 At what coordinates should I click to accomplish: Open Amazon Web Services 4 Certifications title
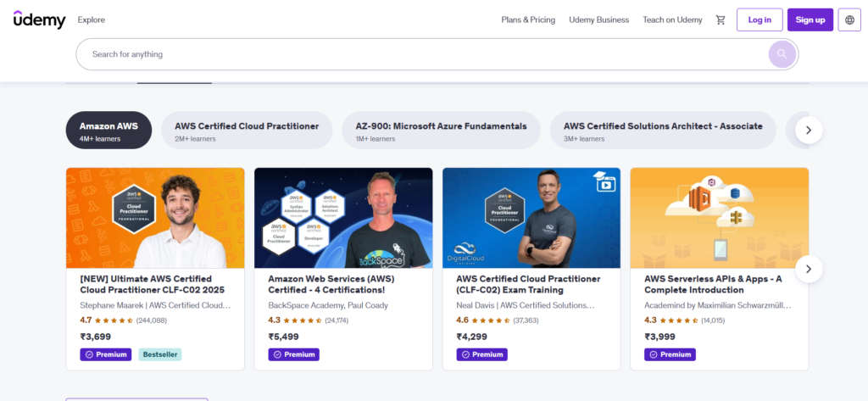tap(331, 284)
